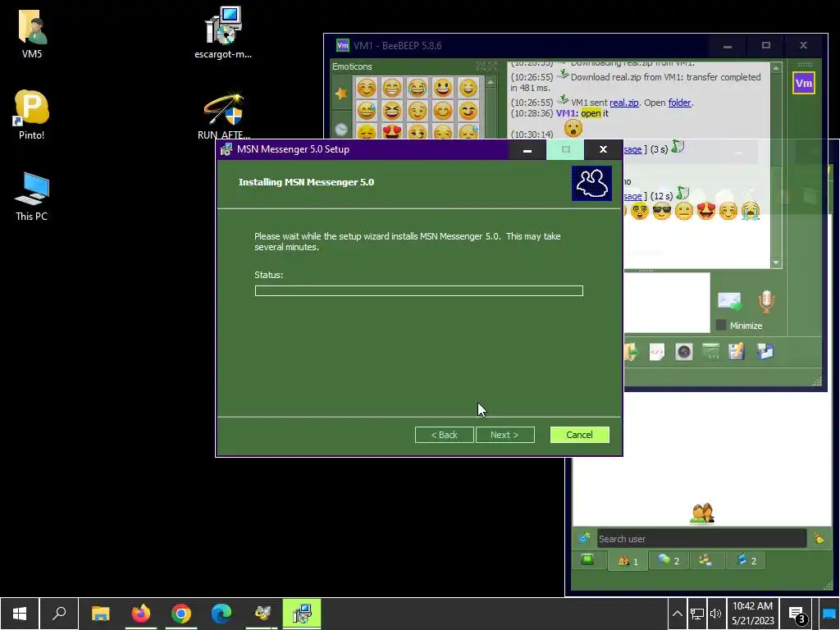
Task: Click the sunglasses emoji in chat message
Action: 662,211
